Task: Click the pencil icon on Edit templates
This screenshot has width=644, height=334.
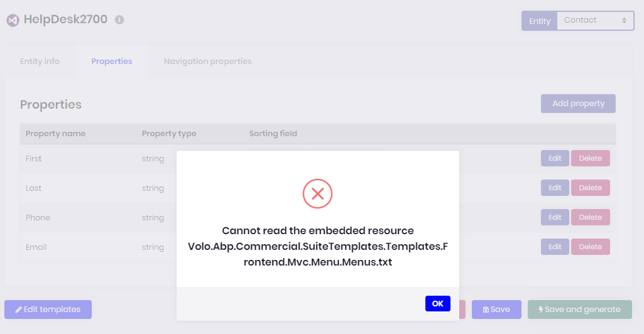Action: point(19,310)
